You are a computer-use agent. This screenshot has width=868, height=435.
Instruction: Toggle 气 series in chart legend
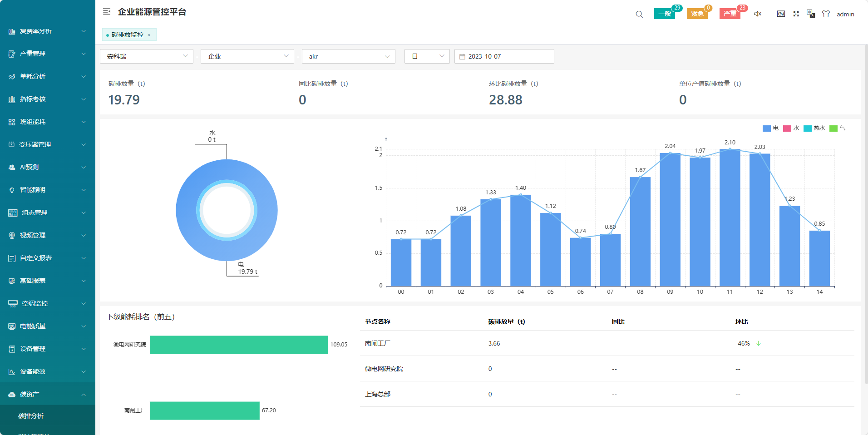click(838, 129)
